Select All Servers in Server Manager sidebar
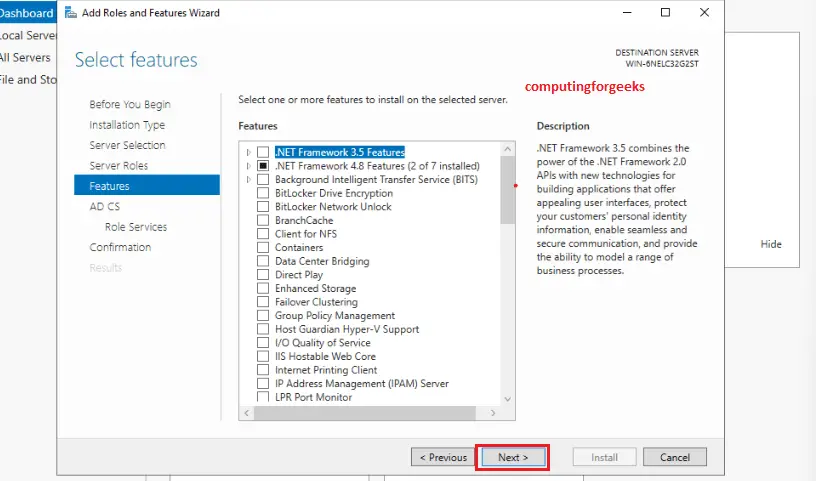The image size is (816, 481). 26,57
